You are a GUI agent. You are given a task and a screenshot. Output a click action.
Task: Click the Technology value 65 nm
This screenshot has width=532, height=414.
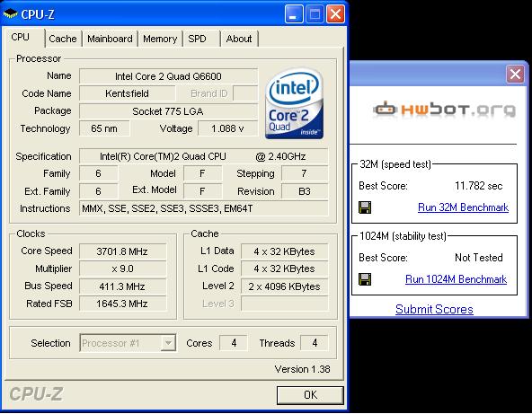coord(104,128)
